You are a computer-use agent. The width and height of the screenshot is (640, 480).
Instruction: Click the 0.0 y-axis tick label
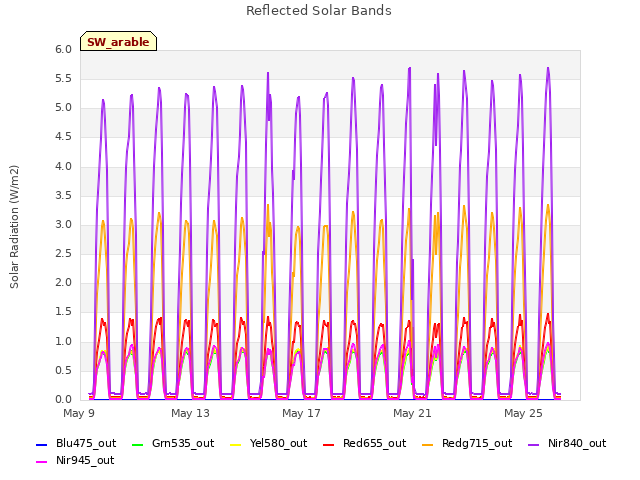pos(63,399)
